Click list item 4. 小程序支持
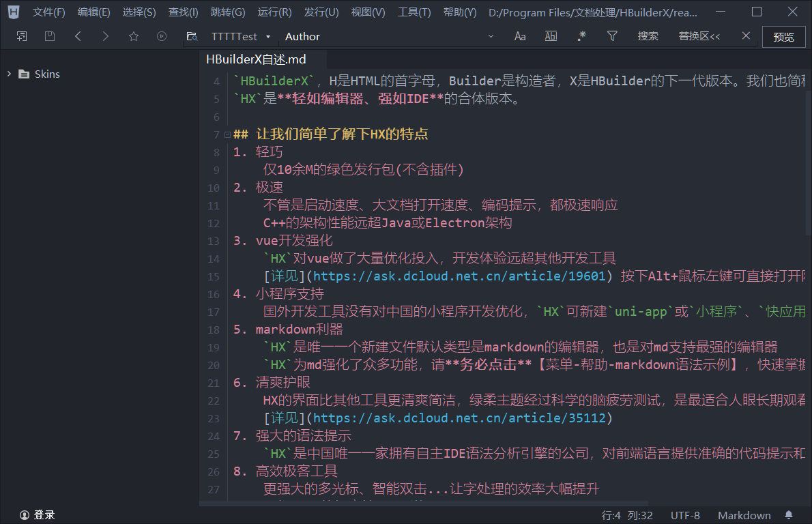The image size is (812, 524). 278,293
